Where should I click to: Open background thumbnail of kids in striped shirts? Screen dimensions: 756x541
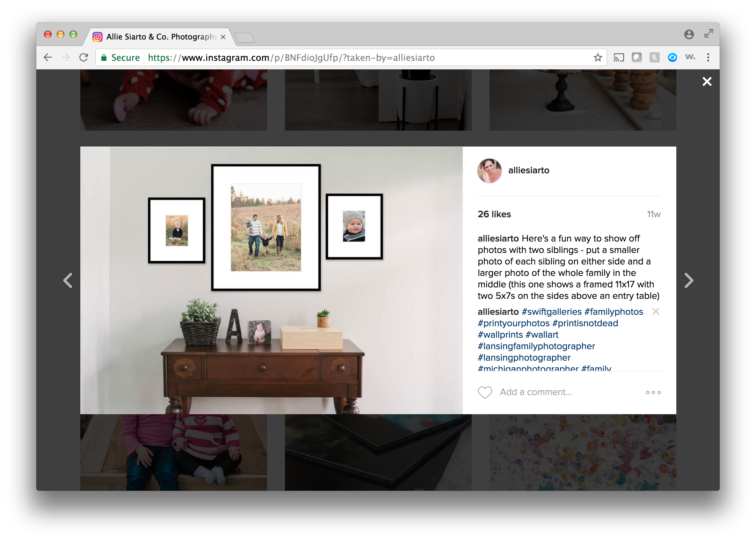[174, 452]
